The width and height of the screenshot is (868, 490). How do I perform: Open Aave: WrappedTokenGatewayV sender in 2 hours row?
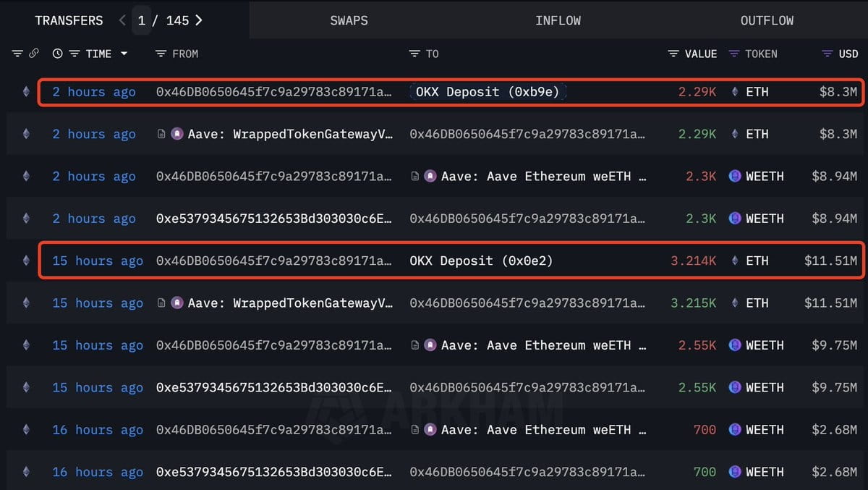[x=291, y=134]
